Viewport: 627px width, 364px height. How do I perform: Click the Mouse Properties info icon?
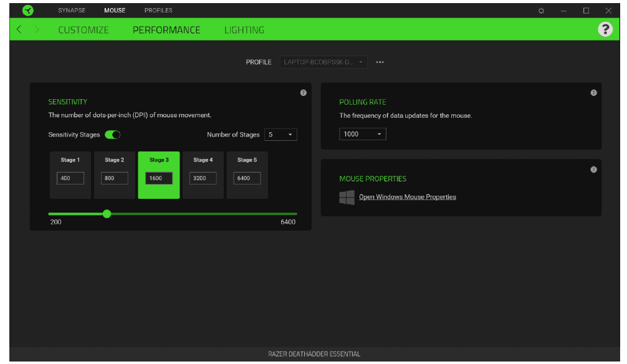[593, 169]
